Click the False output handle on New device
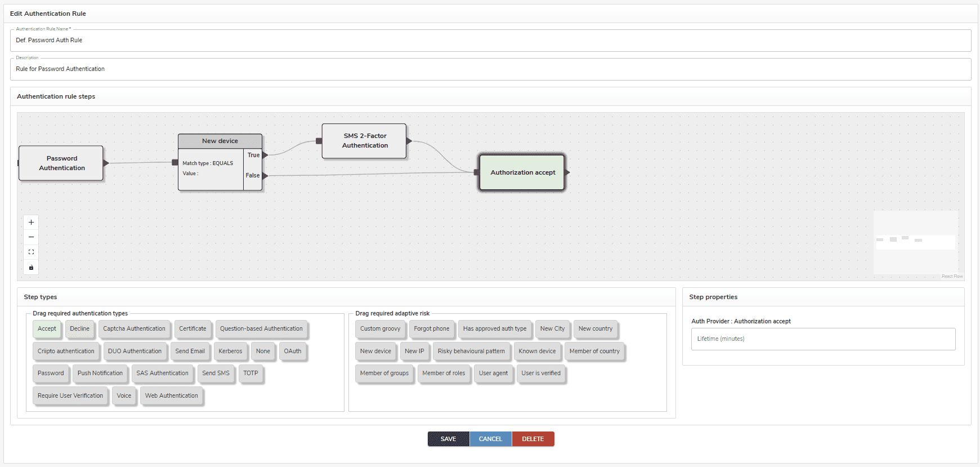The image size is (980, 467). point(265,176)
